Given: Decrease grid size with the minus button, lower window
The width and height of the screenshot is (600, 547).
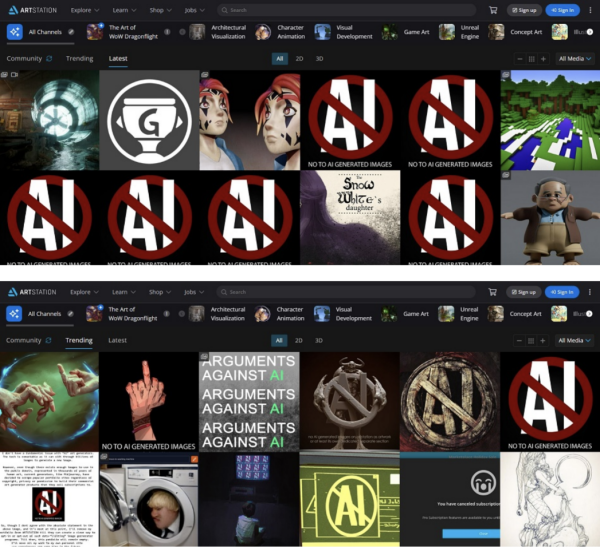Looking at the screenshot, I should (x=519, y=340).
